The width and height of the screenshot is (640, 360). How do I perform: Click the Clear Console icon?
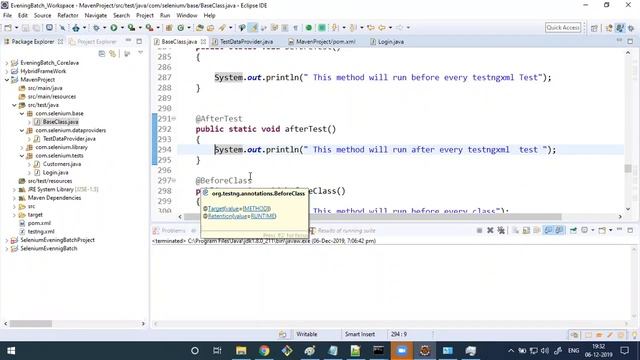(516, 231)
